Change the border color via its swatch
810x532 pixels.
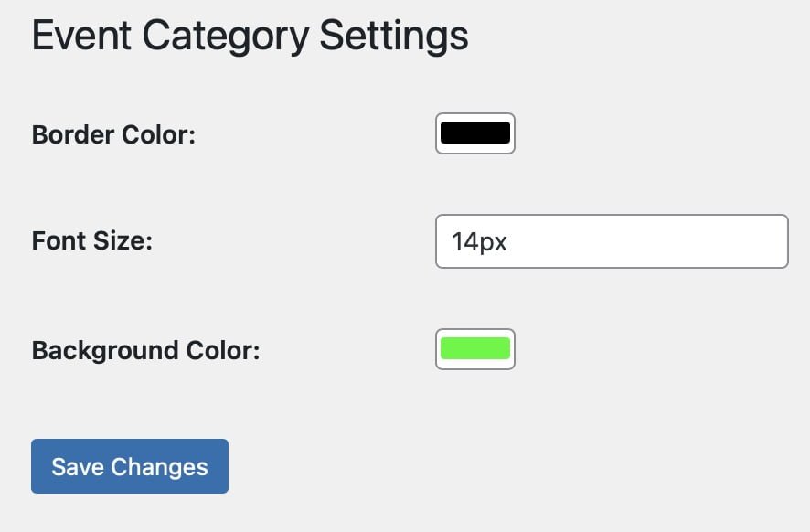[475, 133]
